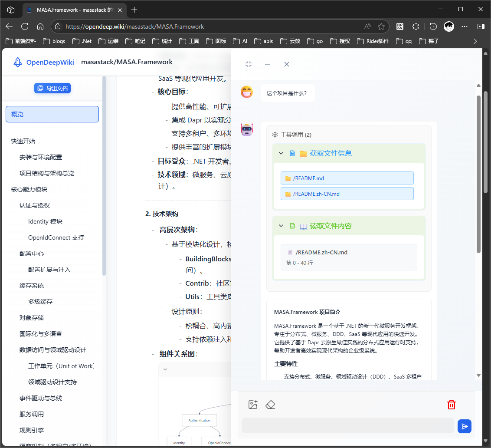Viewport: 491px width, 448px height.
Task: Add page to favorites star icon
Action: point(381,26)
